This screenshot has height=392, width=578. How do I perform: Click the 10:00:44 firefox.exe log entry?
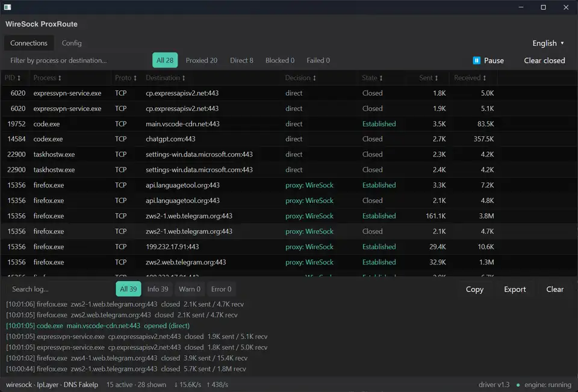tap(126, 369)
